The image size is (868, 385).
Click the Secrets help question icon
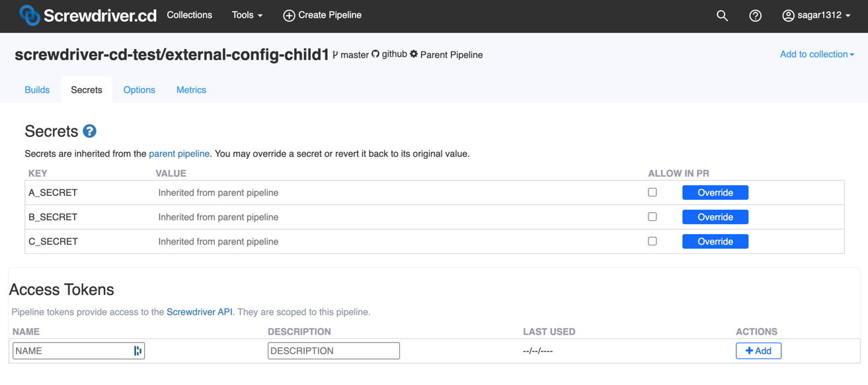[90, 131]
